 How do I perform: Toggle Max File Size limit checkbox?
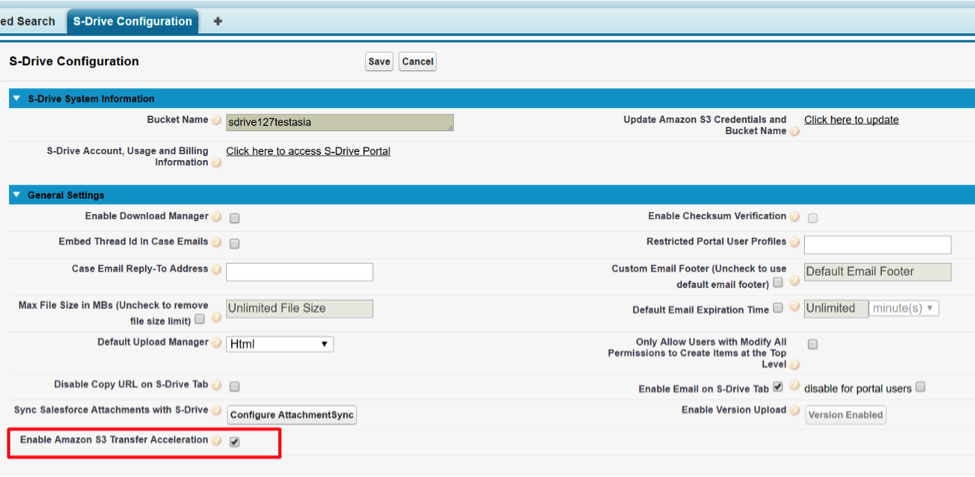pos(200,319)
